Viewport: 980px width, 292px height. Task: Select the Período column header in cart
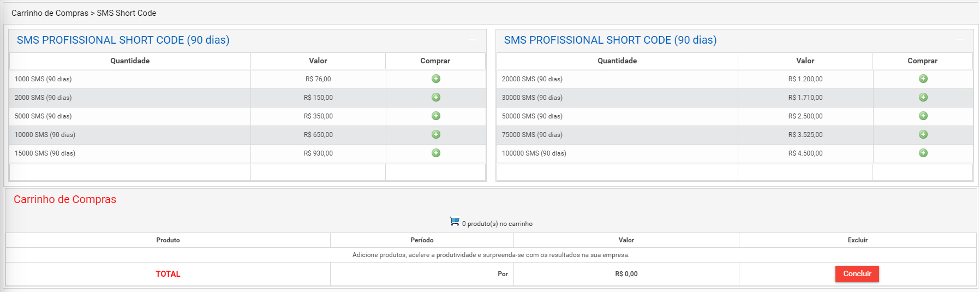click(x=422, y=240)
